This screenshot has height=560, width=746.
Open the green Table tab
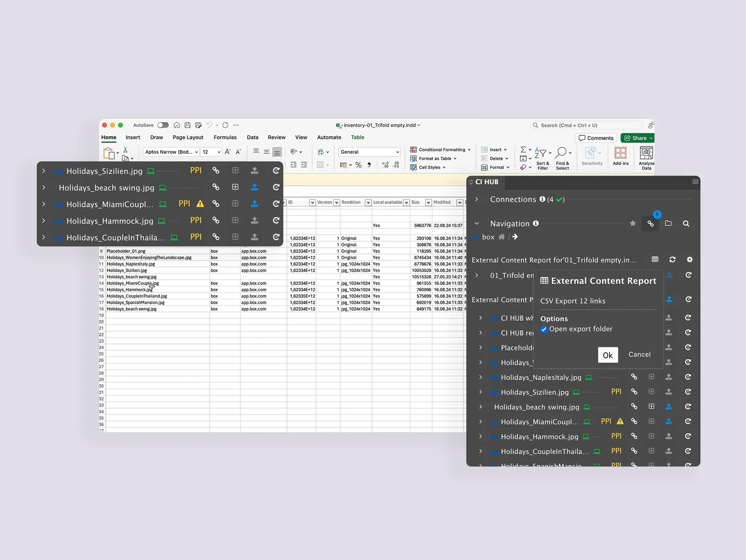358,137
